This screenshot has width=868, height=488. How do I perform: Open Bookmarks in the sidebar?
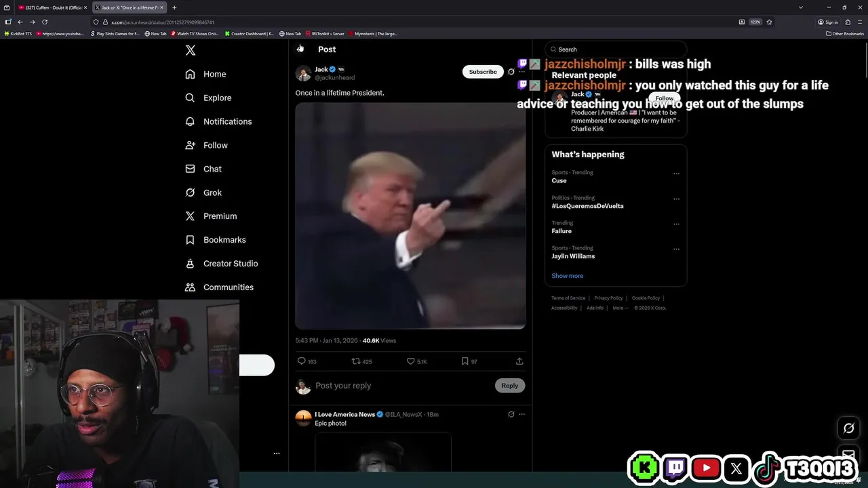(x=215, y=240)
